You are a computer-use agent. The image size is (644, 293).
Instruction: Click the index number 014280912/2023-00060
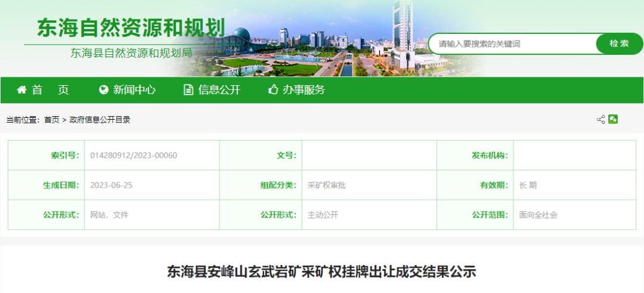(x=134, y=155)
